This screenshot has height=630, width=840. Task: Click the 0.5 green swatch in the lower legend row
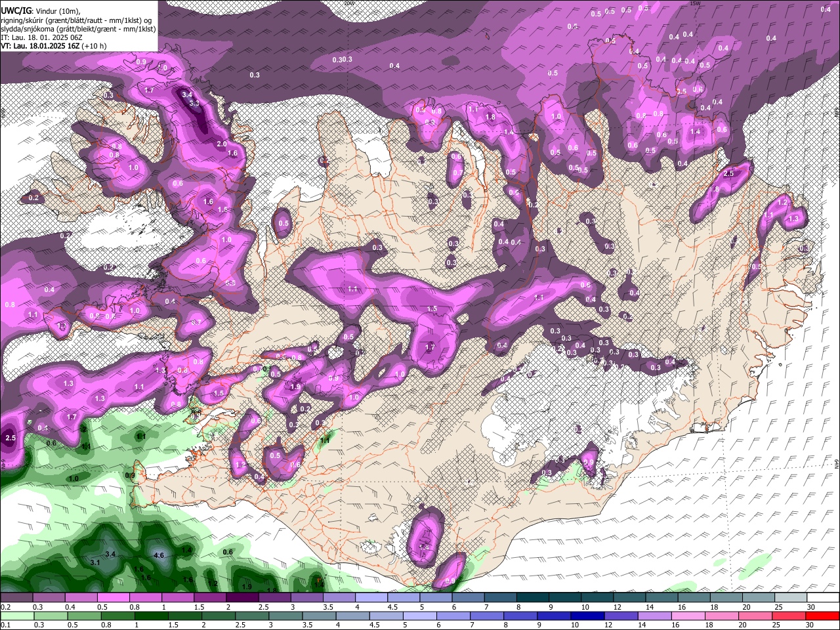point(84,616)
